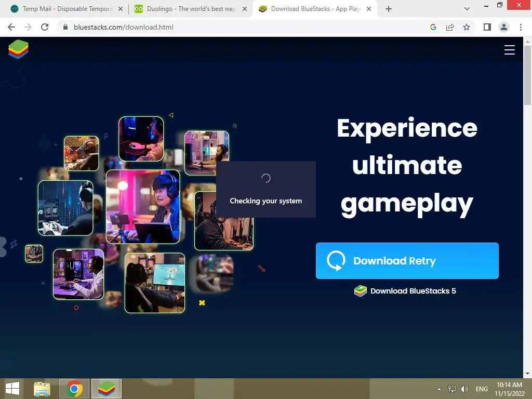532x399 pixels.
Task: Click the Download Retry button
Action: point(407,261)
